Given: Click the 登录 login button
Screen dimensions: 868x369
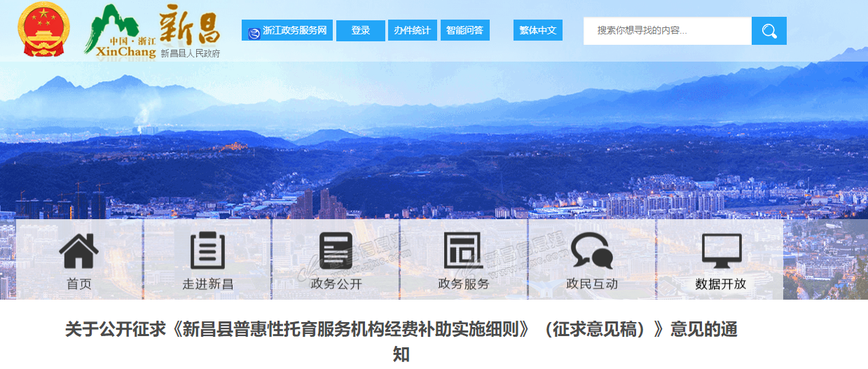Looking at the screenshot, I should [360, 31].
